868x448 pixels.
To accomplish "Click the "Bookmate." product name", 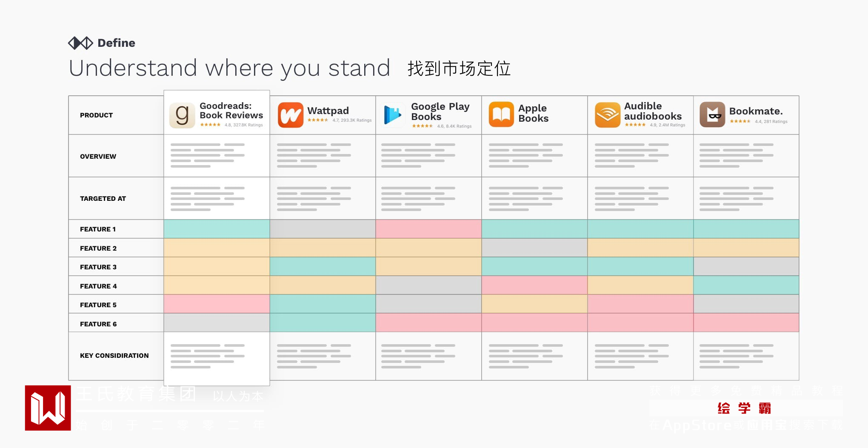I will click(x=756, y=111).
